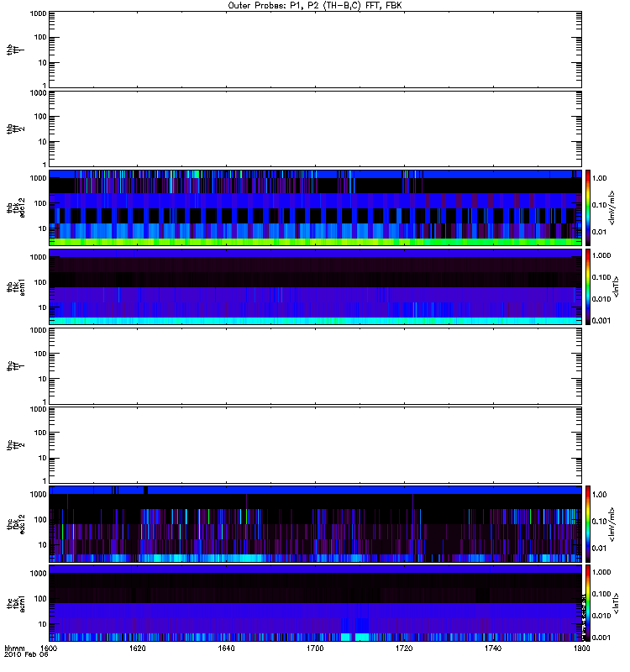Click the "thb fbk edc12" y-axis title
The height and width of the screenshot is (672, 630).
tap(16, 207)
